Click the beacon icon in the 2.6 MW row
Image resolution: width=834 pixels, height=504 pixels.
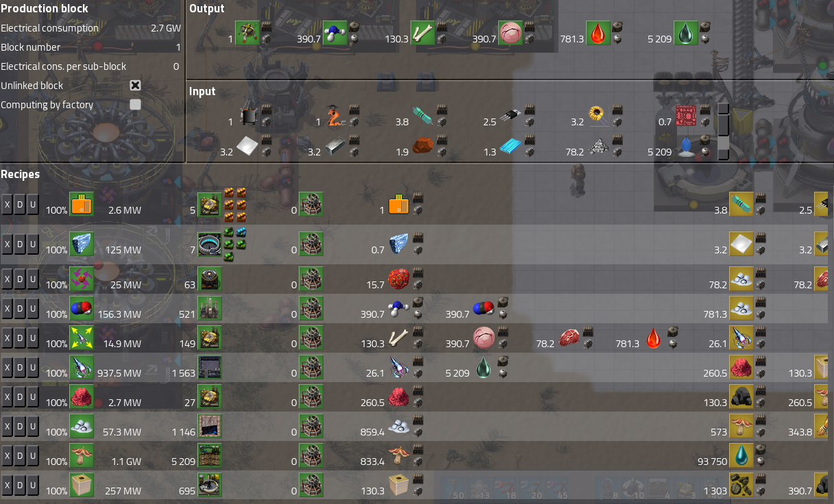point(311,204)
